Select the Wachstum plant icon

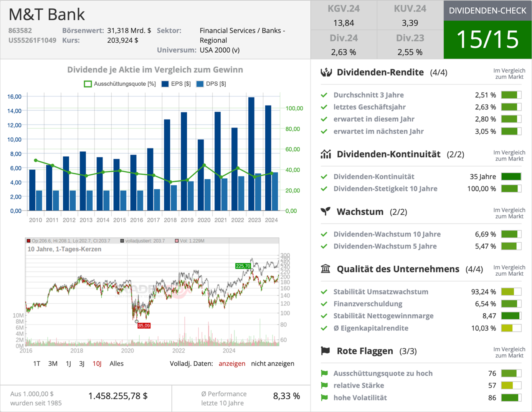coord(326,212)
